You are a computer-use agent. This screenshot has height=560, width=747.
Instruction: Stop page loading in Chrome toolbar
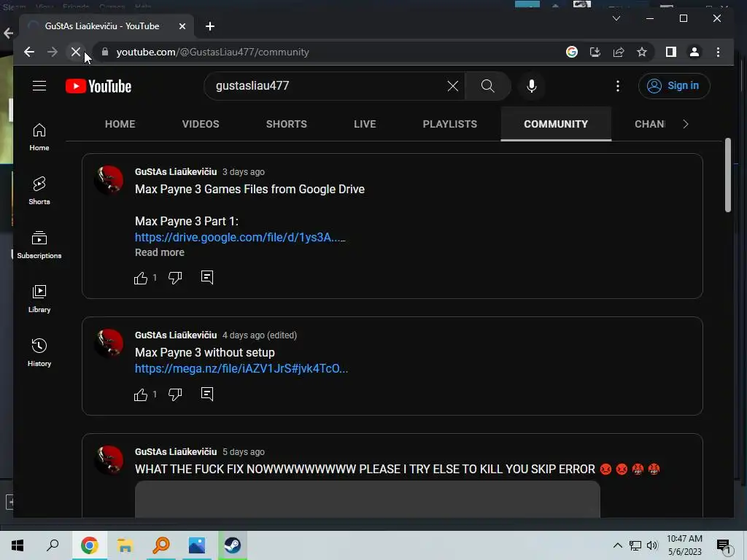coord(75,52)
